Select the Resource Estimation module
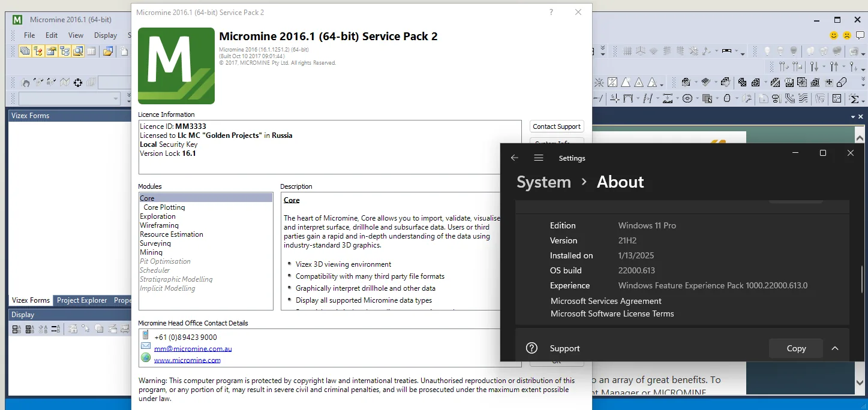Image resolution: width=868 pixels, height=410 pixels. coord(171,234)
